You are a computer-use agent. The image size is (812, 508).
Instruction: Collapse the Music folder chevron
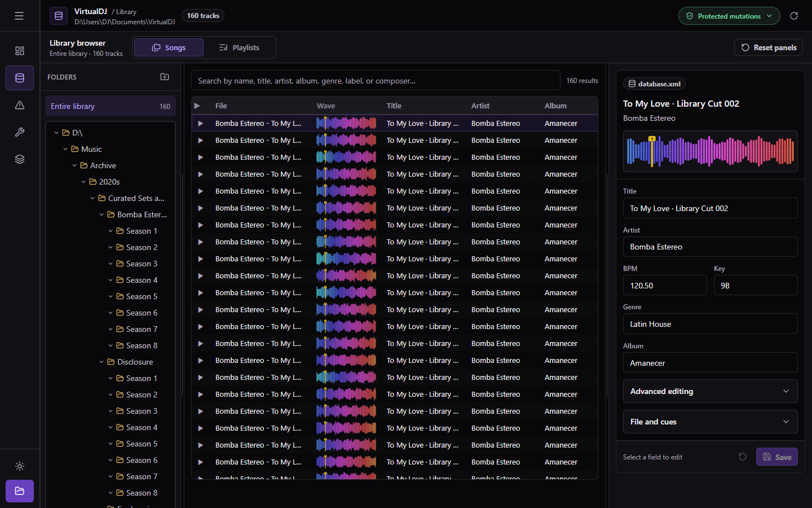(x=65, y=149)
